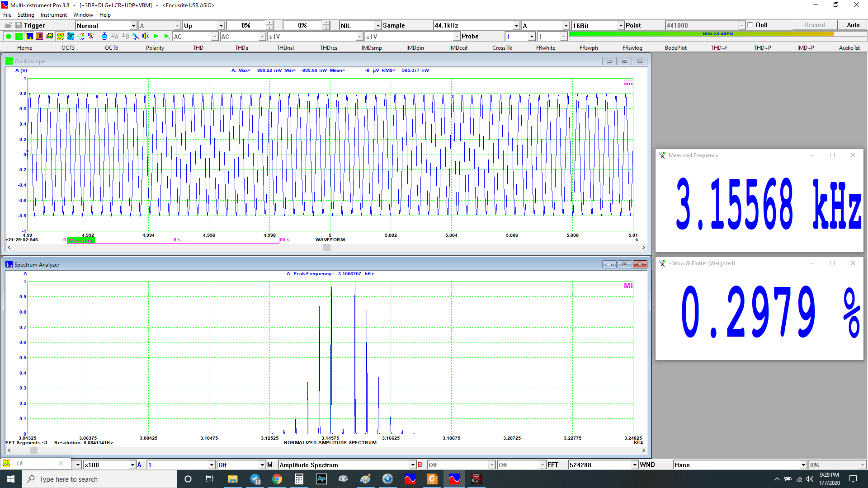Expand the trigger edge Up dropdown
The height and width of the screenshot is (488, 868).
coord(221,26)
